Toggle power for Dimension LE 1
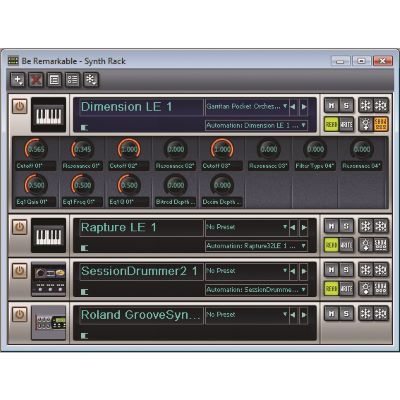The width and height of the screenshot is (400, 400). [20, 107]
